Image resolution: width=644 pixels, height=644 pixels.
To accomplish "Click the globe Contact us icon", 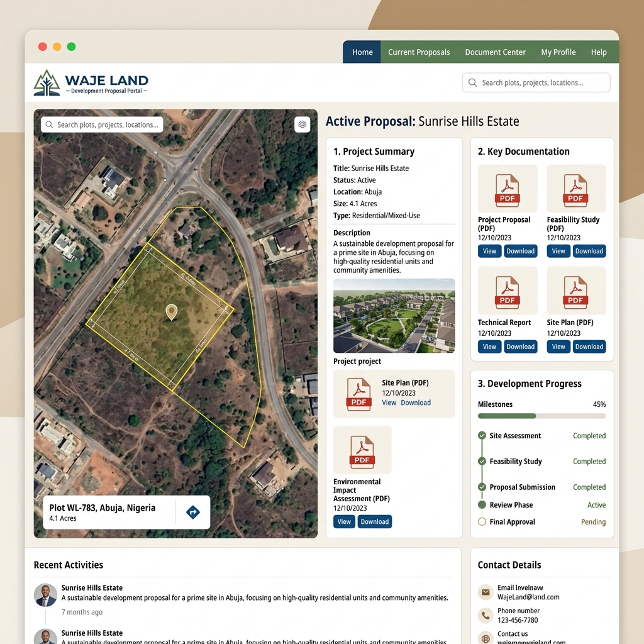I will pos(486,639).
